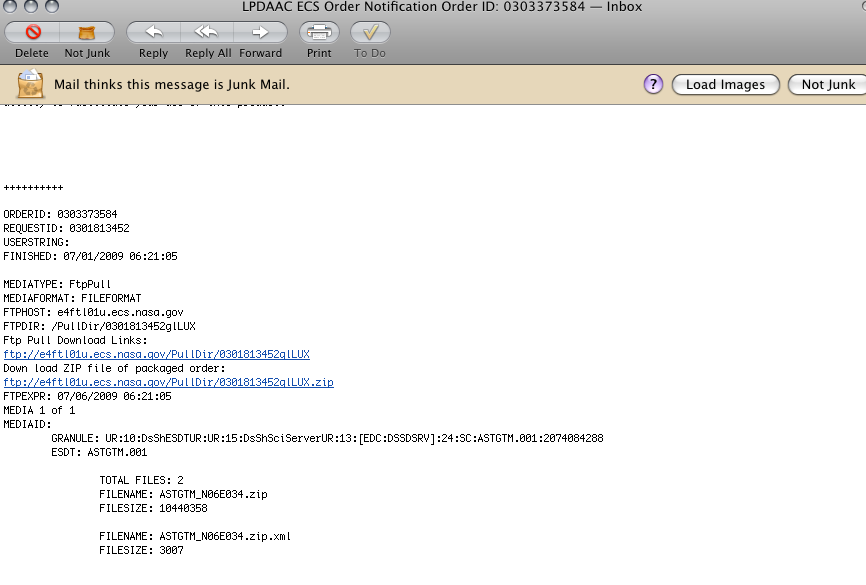This screenshot has width=866, height=585.
Task: Click the GRANULE UR line
Action: pos(327,439)
